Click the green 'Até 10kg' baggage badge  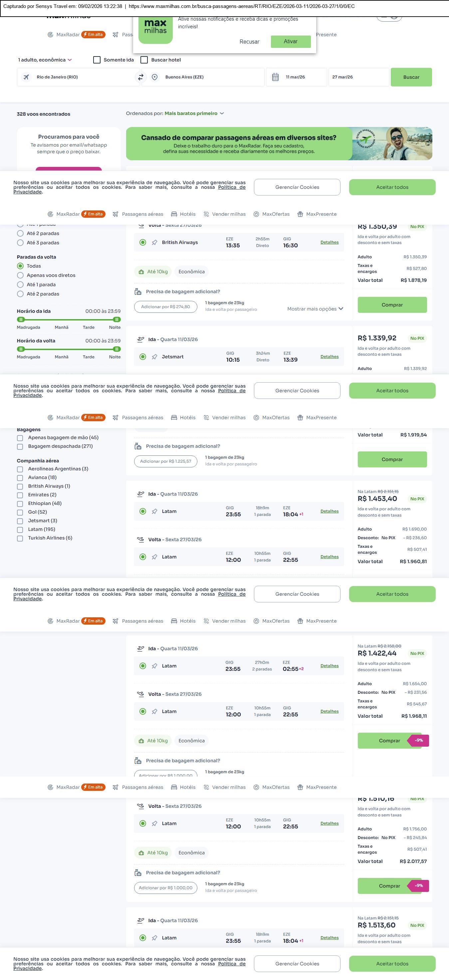point(153,272)
